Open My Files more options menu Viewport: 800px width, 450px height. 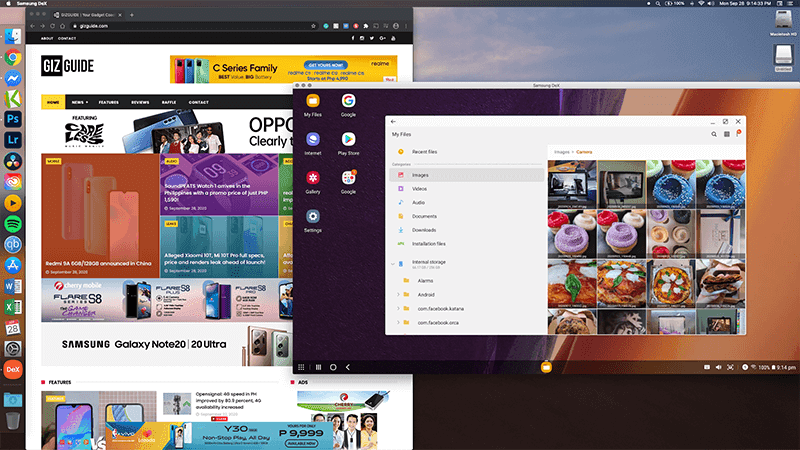[x=738, y=134]
